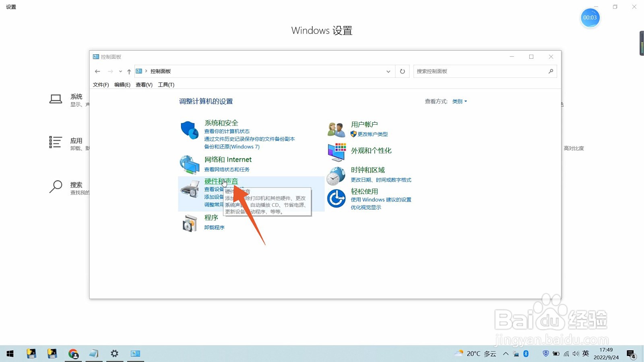Image resolution: width=644 pixels, height=362 pixels.
Task: Click 备份和还原(Windows 7) link
Action: (x=232, y=146)
